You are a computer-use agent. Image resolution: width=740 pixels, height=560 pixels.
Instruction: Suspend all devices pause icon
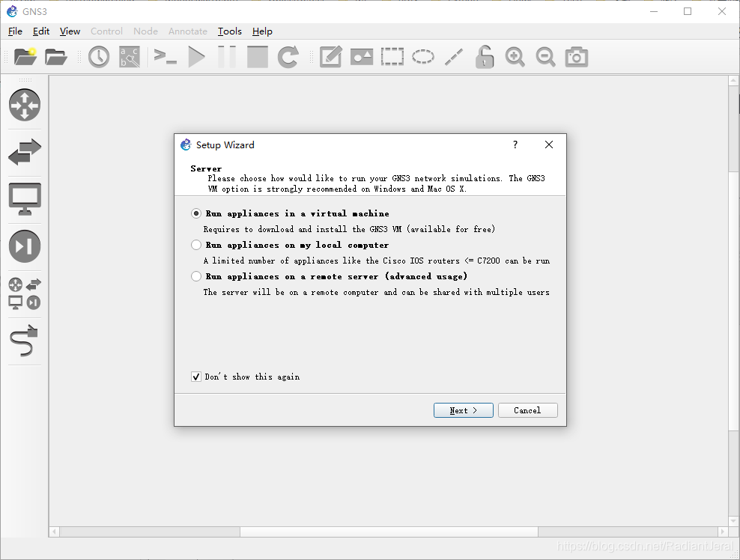227,57
